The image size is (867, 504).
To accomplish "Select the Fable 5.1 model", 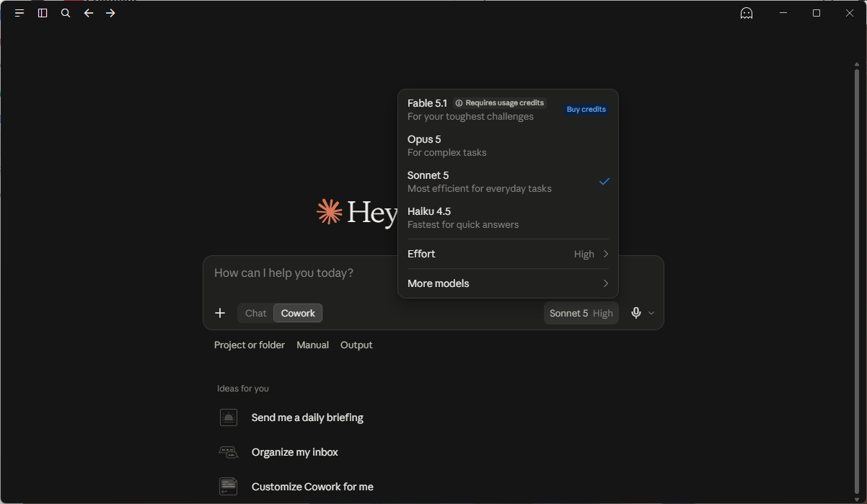I will (508, 110).
